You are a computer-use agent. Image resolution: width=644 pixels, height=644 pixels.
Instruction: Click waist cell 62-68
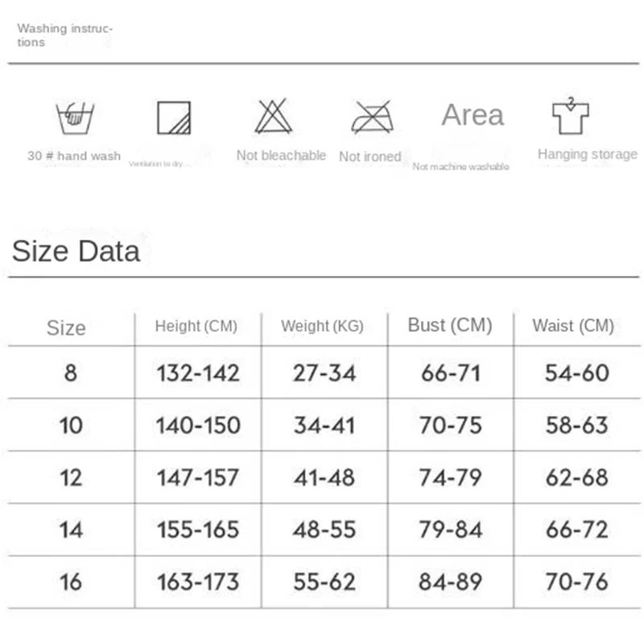tap(576, 477)
